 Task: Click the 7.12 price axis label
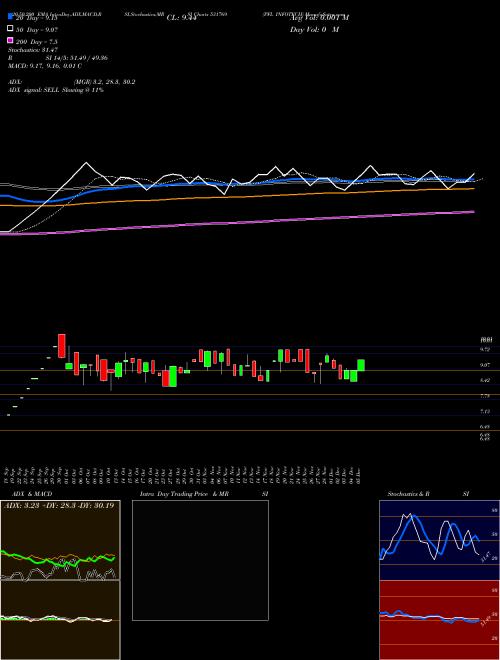pyautogui.click(x=485, y=411)
